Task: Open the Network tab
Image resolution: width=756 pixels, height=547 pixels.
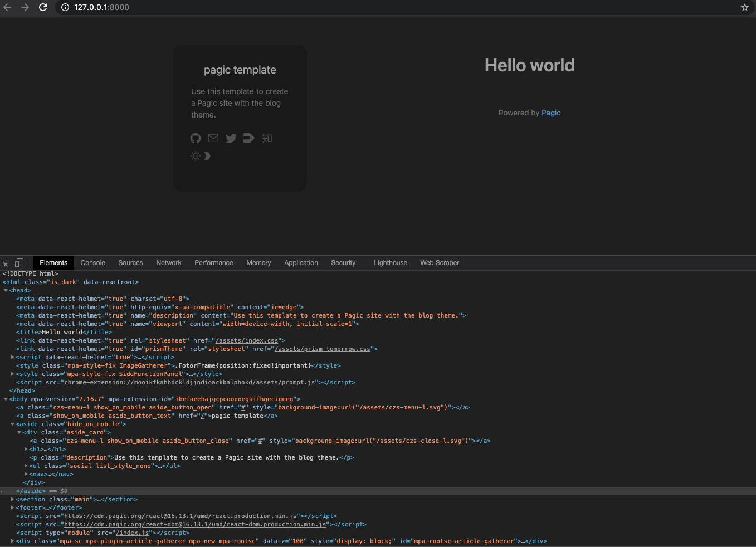Action: click(x=169, y=263)
